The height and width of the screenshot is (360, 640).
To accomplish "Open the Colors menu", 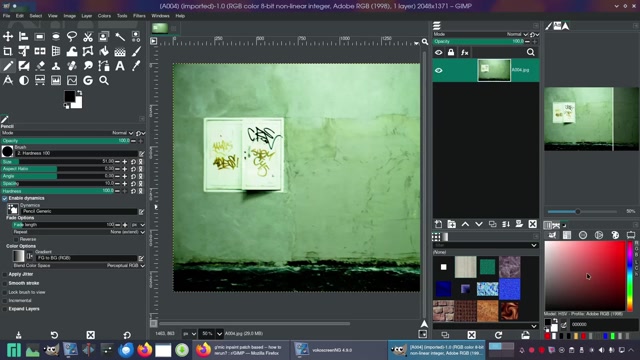I will coord(104,16).
